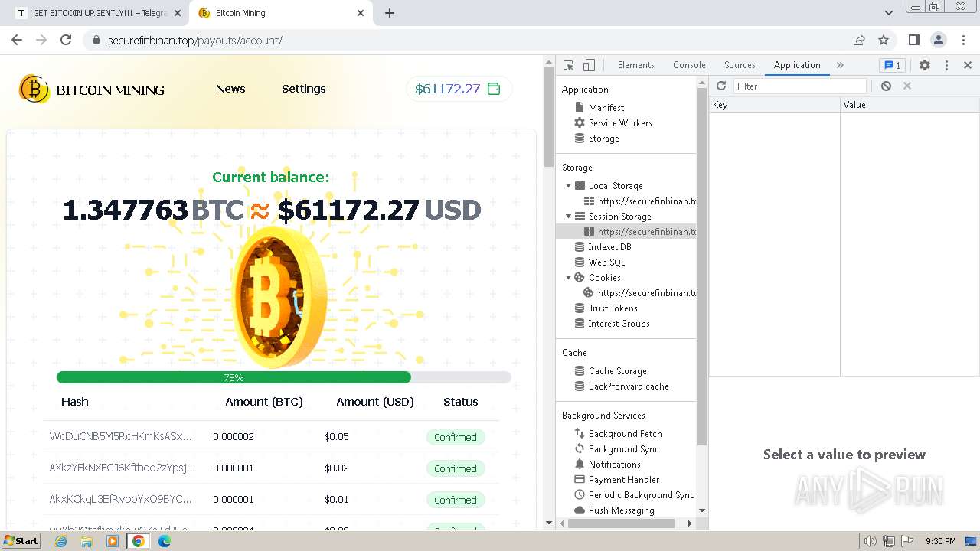980x551 pixels.
Task: Click the clear all storage icon next to the Filter box
Action: pos(886,86)
